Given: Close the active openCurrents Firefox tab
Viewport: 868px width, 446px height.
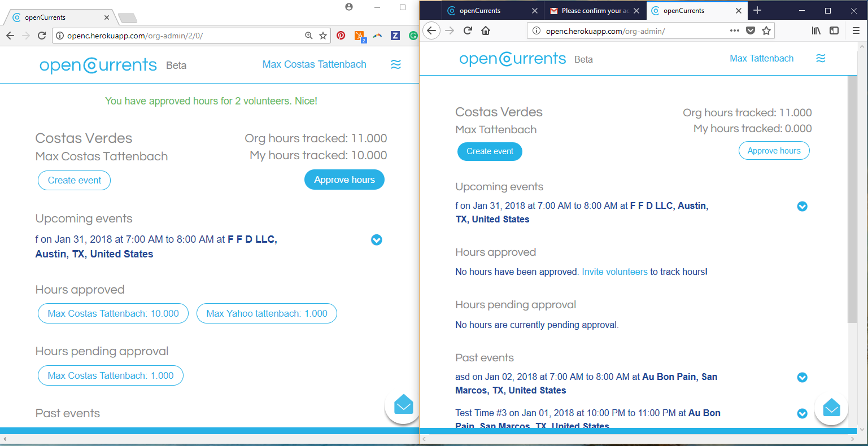Looking at the screenshot, I should click(x=739, y=11).
